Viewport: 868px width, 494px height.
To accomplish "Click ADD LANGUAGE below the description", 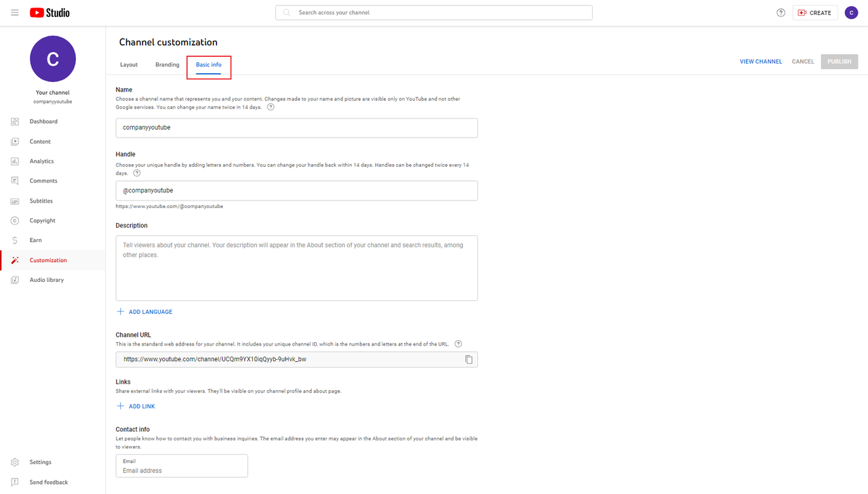I will coord(144,311).
